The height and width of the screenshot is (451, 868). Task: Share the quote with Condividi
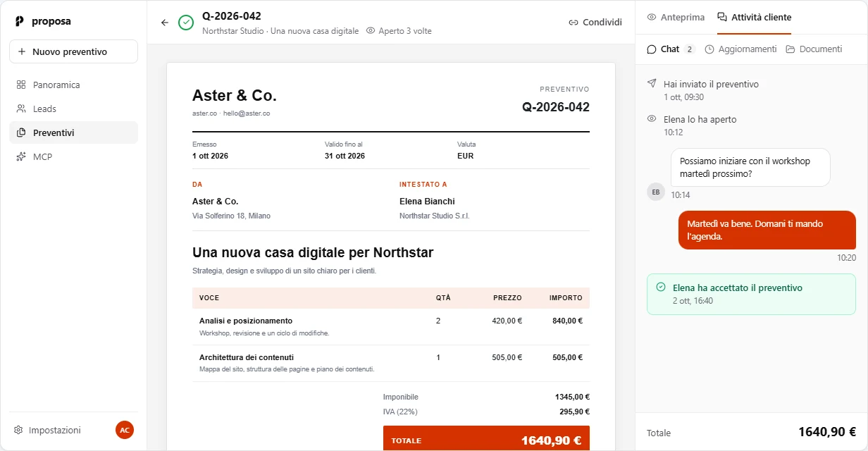(x=595, y=23)
